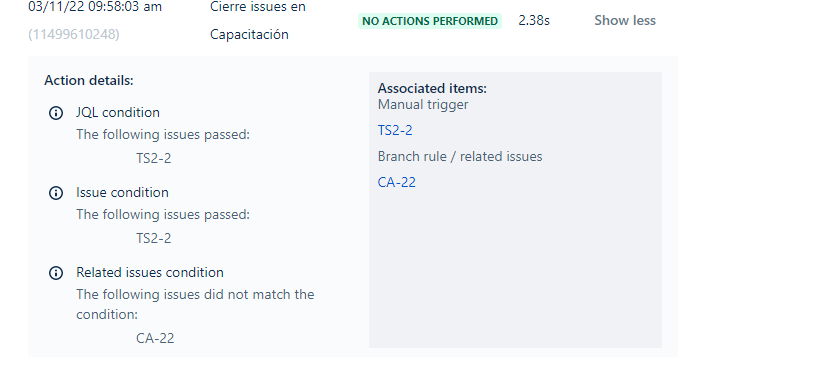Image resolution: width=833 pixels, height=384 pixels.
Task: Open the TS2-2 link under Manual trigger
Action: click(395, 130)
